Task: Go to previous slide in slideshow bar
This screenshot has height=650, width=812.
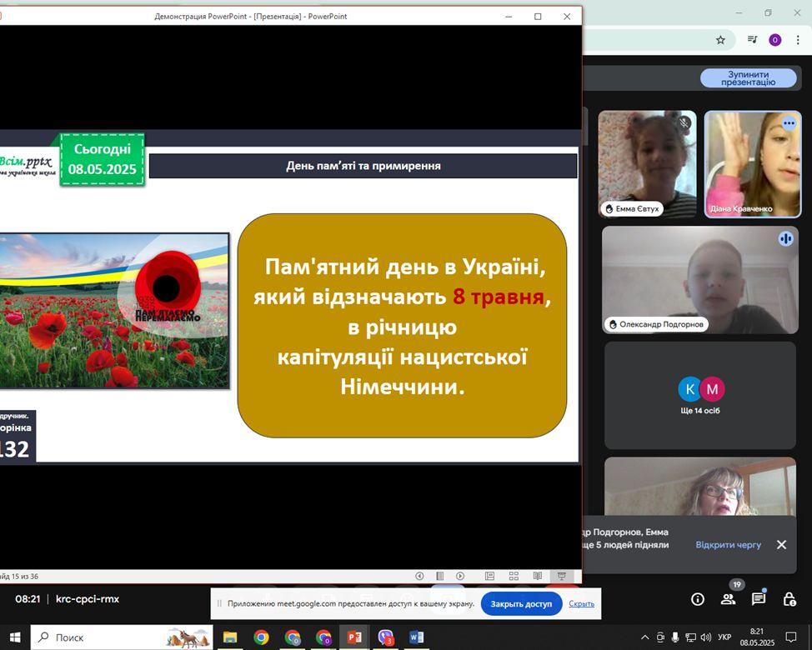Action: [x=419, y=576]
